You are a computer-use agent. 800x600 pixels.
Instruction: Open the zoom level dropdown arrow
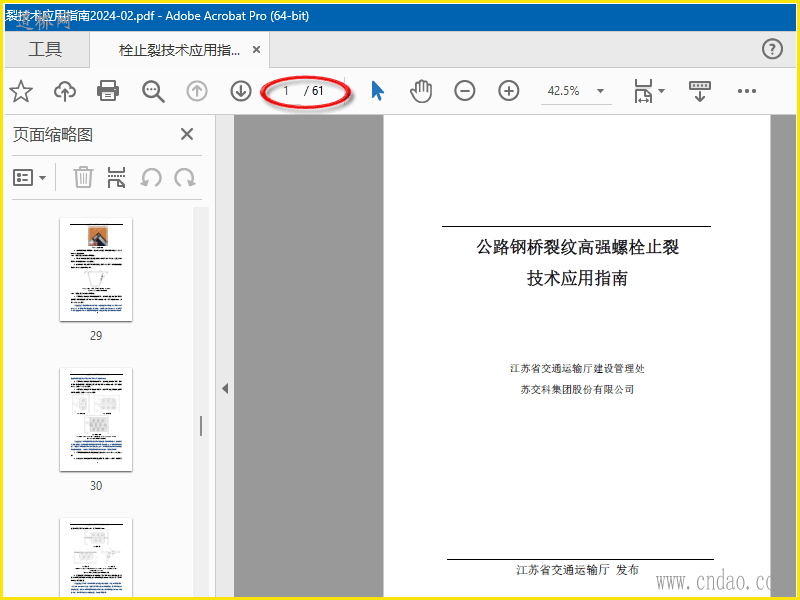pyautogui.click(x=601, y=91)
